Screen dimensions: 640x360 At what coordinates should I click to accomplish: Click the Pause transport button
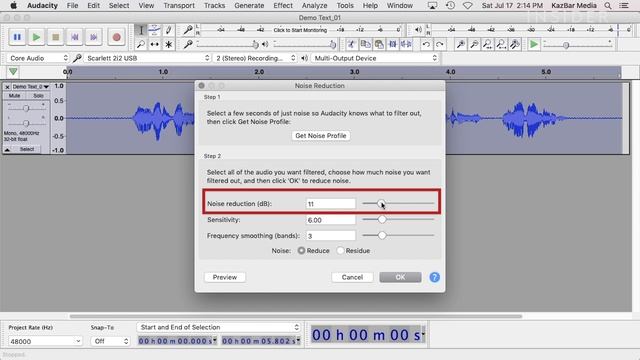(17, 37)
